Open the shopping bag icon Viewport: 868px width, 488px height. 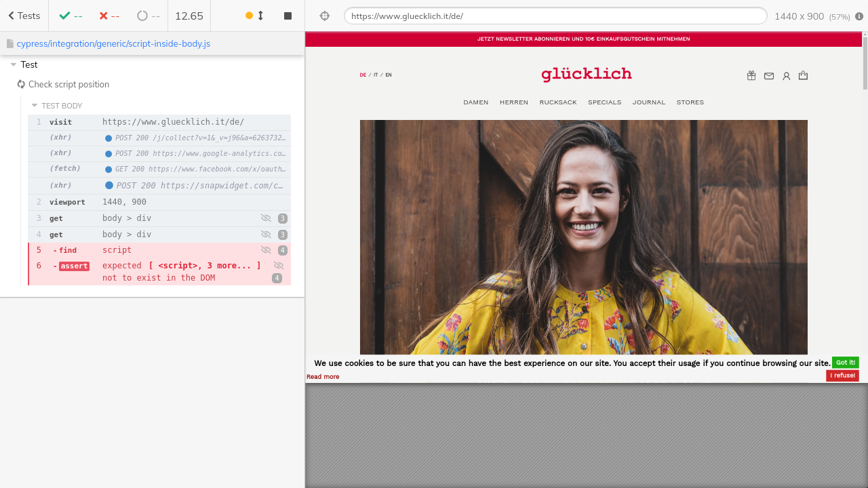[x=804, y=76]
